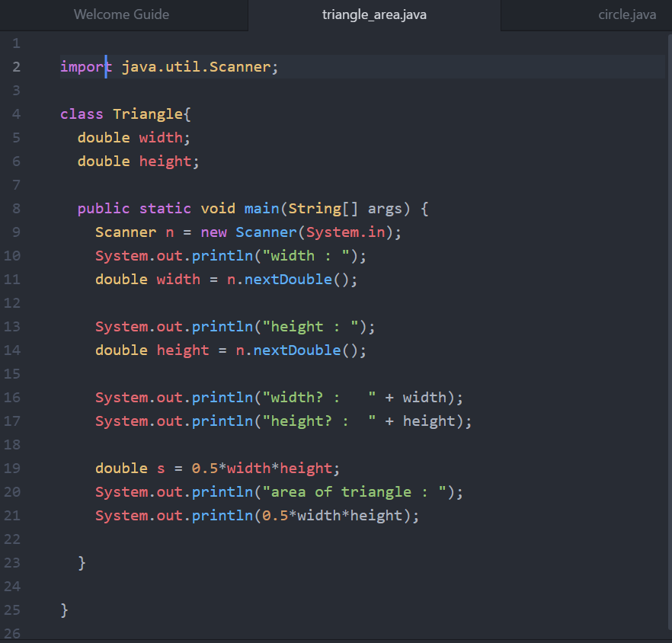This screenshot has width=672, height=643.
Task: Click the class name 'Triangle{'
Action: coord(152,114)
